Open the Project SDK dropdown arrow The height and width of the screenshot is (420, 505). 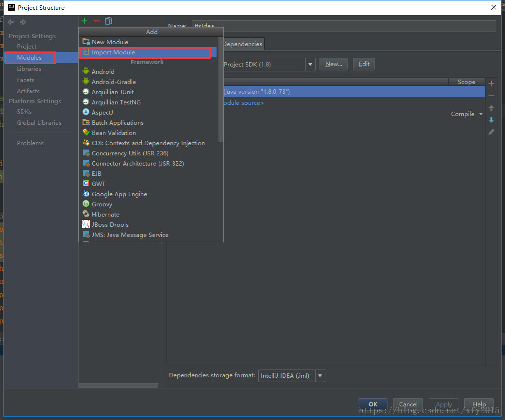coord(310,65)
